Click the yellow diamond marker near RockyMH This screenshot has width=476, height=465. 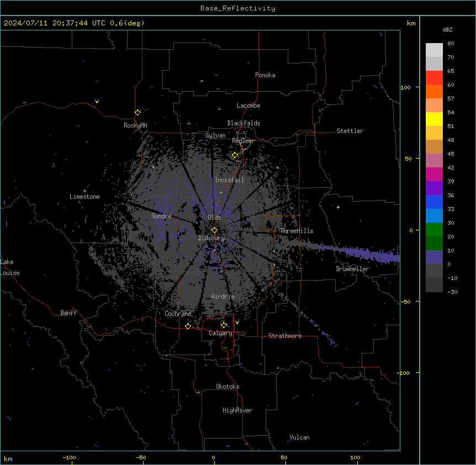point(138,113)
